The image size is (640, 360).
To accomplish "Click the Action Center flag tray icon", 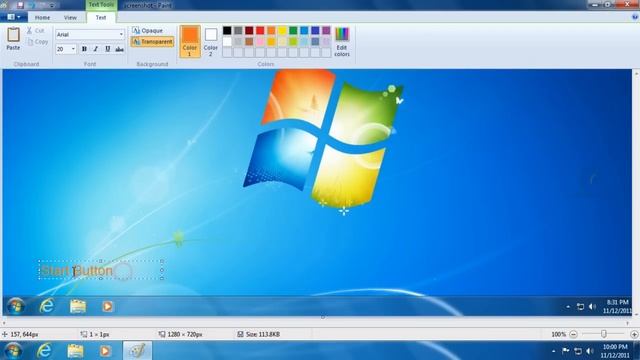I will point(566,351).
